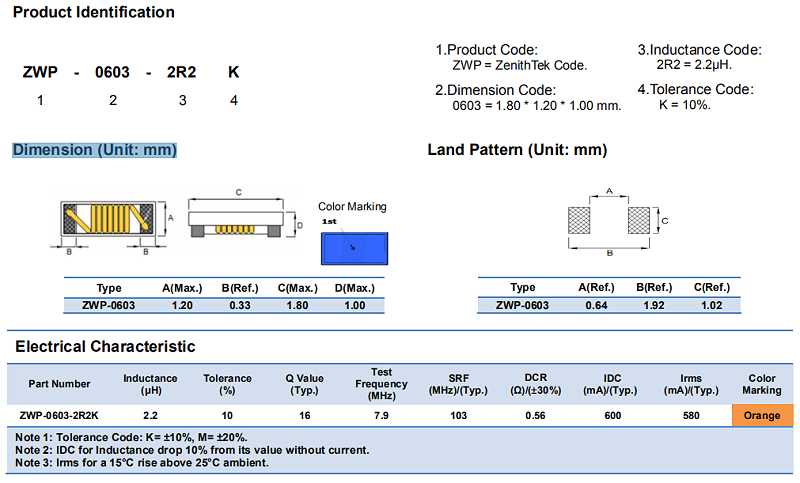Click "2.Dimension Code:" label
Screen dimensions: 800x483
(495, 90)
